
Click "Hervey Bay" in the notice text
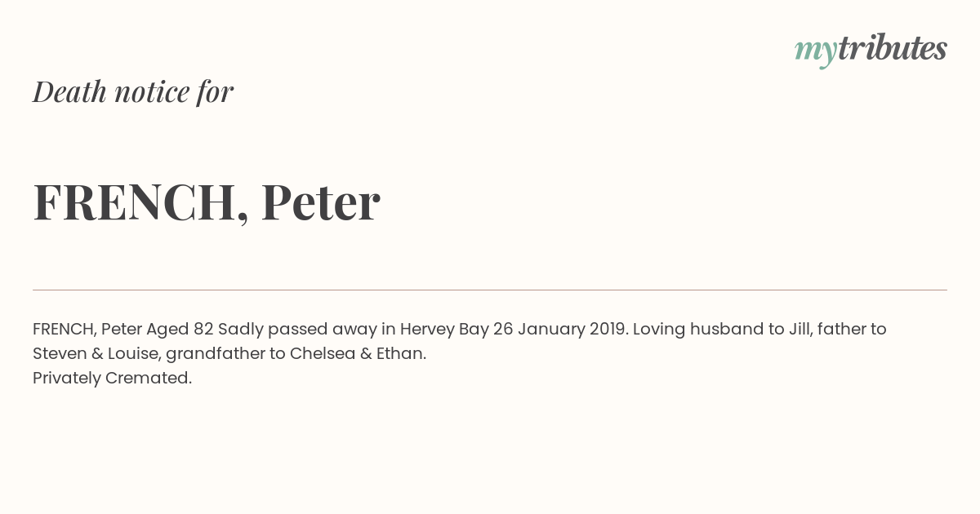(x=444, y=329)
